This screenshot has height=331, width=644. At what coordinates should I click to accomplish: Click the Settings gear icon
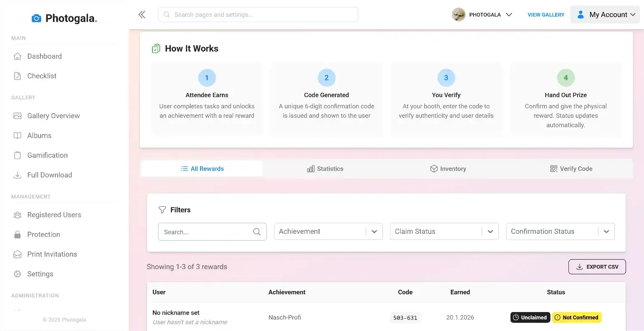pos(17,274)
